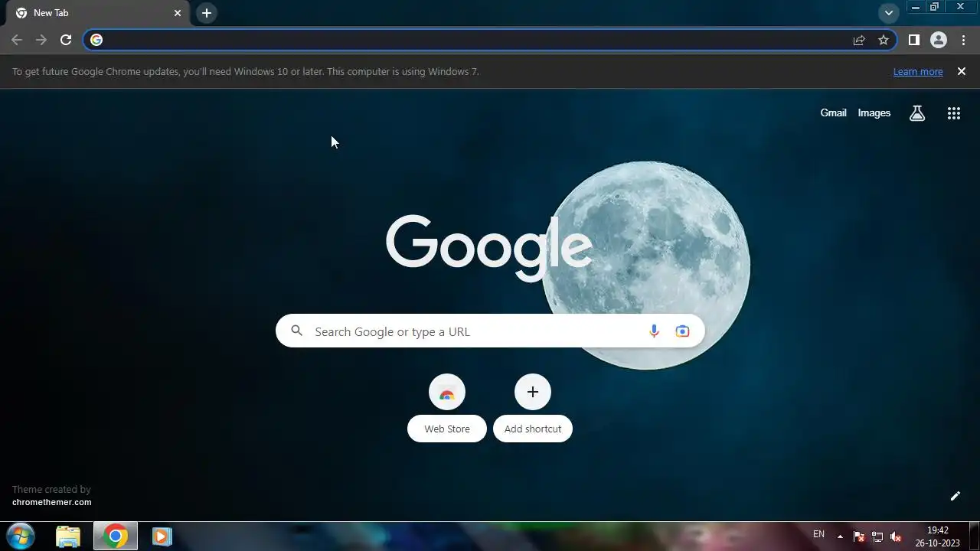980x551 pixels.
Task: Click the Web Store label
Action: (447, 429)
